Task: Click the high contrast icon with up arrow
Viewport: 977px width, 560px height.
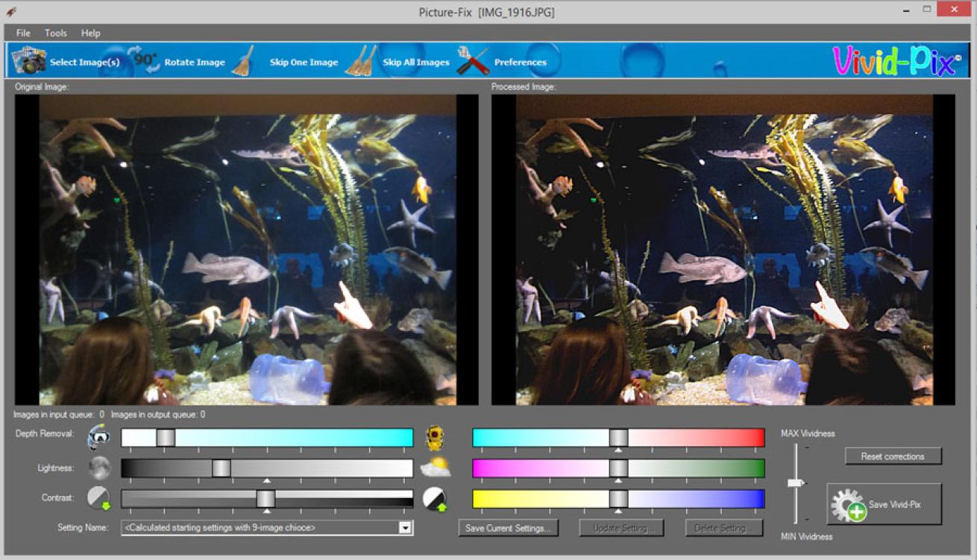Action: (x=435, y=499)
